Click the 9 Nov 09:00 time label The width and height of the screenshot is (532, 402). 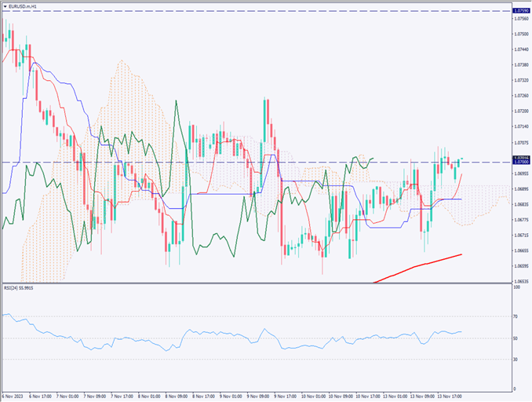259,396
